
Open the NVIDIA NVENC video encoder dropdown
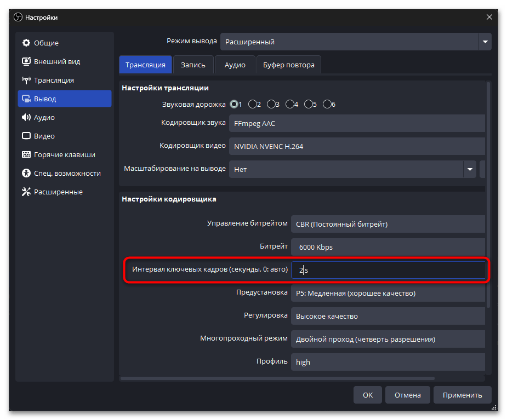357,147
